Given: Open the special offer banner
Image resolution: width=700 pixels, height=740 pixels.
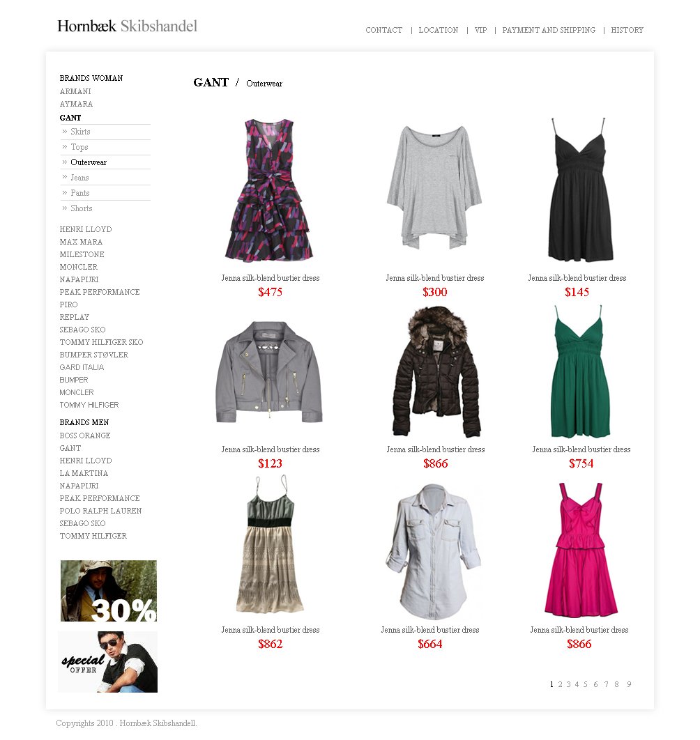Looking at the screenshot, I should [107, 662].
